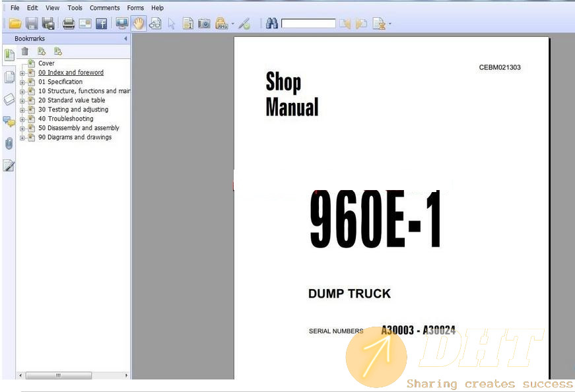This screenshot has height=392, width=575.
Task: Open '50 Disassembly and assembly' bookmark
Action: pyautogui.click(x=79, y=128)
